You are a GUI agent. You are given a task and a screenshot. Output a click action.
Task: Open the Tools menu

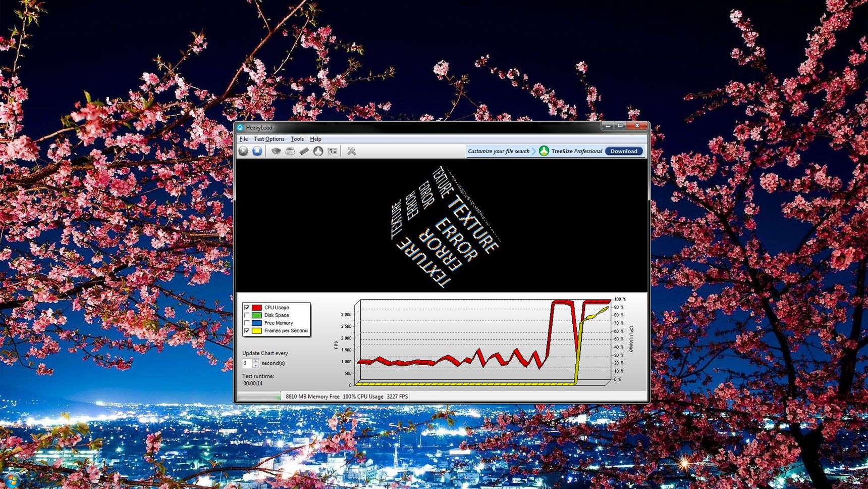click(x=297, y=139)
